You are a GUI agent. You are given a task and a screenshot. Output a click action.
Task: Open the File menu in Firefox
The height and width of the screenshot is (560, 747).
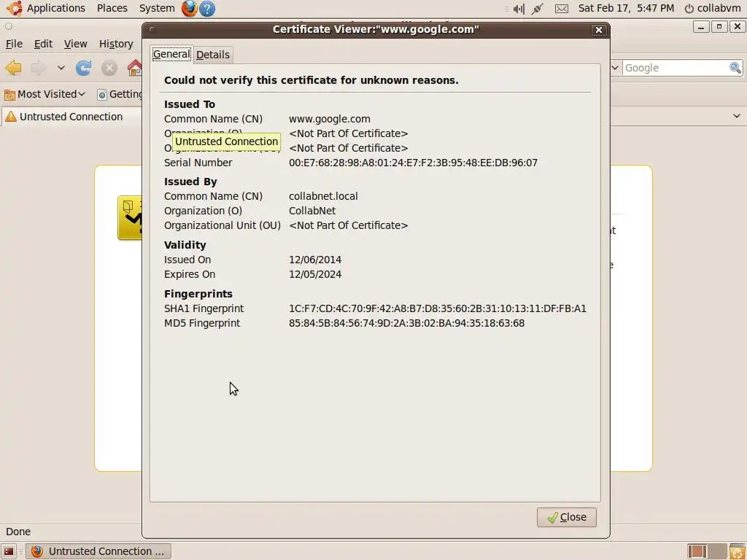point(14,44)
